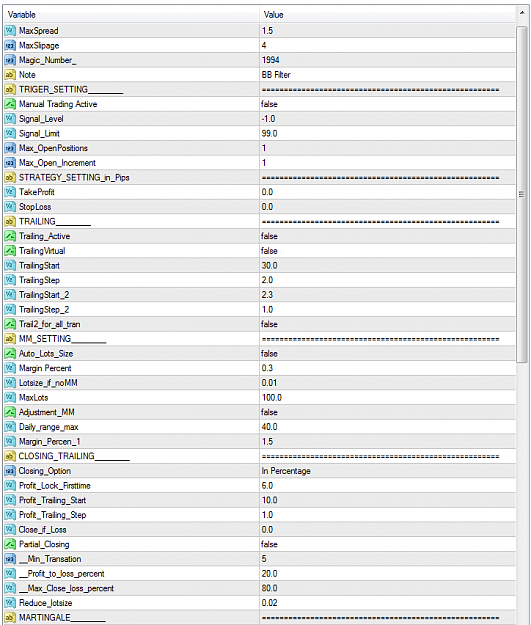Click the Magic_Number_ integer icon

point(10,60)
